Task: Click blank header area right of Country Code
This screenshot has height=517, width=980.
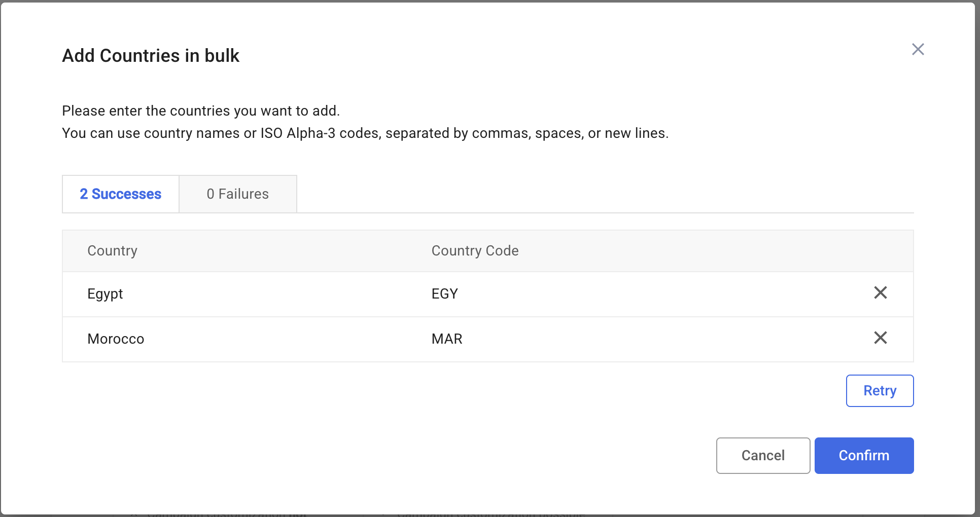Action: pyautogui.click(x=710, y=251)
